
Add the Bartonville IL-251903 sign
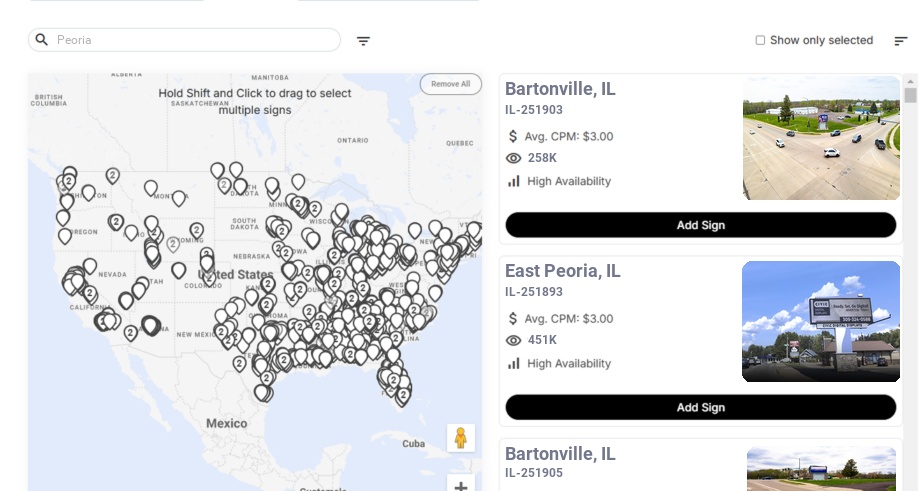pyautogui.click(x=700, y=225)
